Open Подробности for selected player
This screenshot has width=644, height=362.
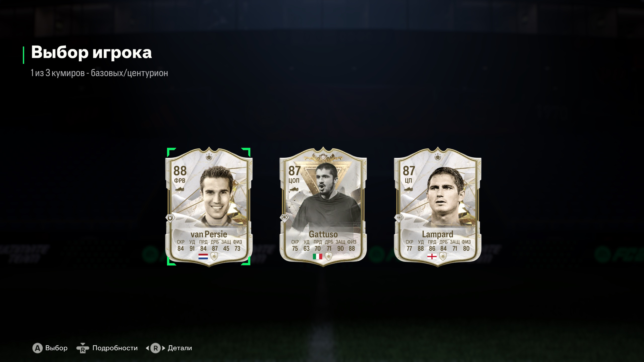pos(115,348)
